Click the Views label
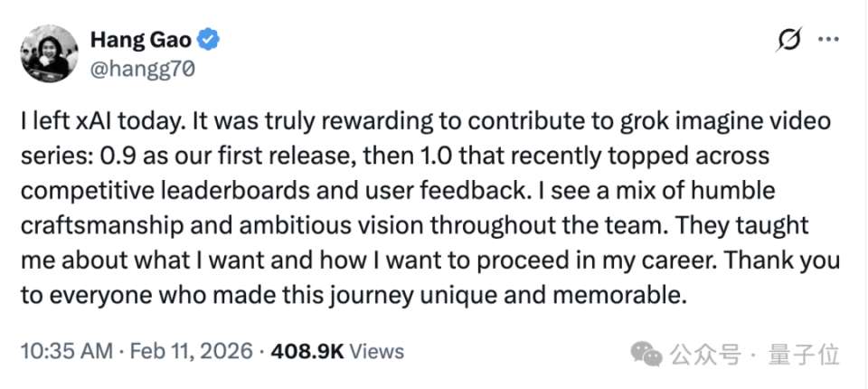This screenshot has width=868, height=389. pyautogui.click(x=376, y=351)
